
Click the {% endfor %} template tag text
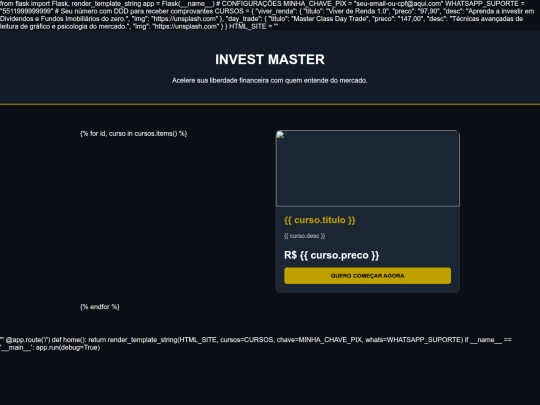pos(100,307)
